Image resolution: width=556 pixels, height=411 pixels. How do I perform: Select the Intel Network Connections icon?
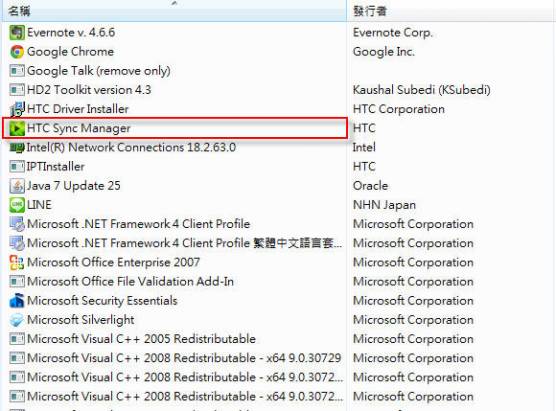coord(17,148)
